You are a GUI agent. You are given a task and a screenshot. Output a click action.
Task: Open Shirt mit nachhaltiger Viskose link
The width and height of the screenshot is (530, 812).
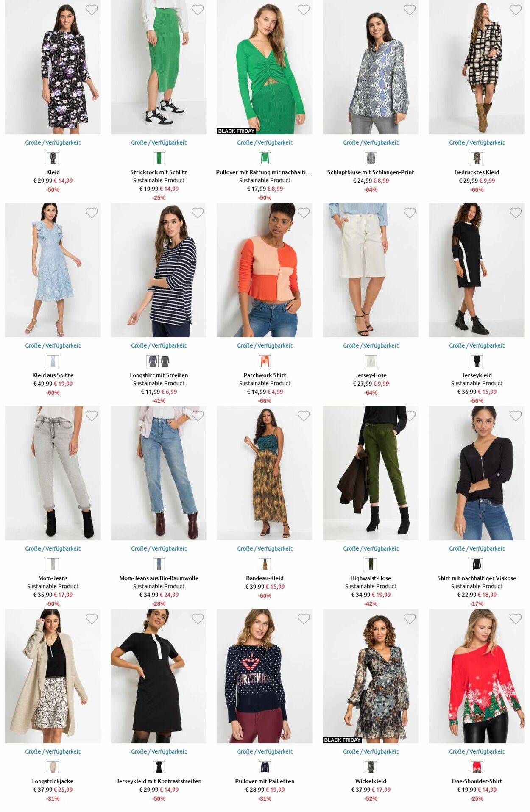[x=477, y=578]
